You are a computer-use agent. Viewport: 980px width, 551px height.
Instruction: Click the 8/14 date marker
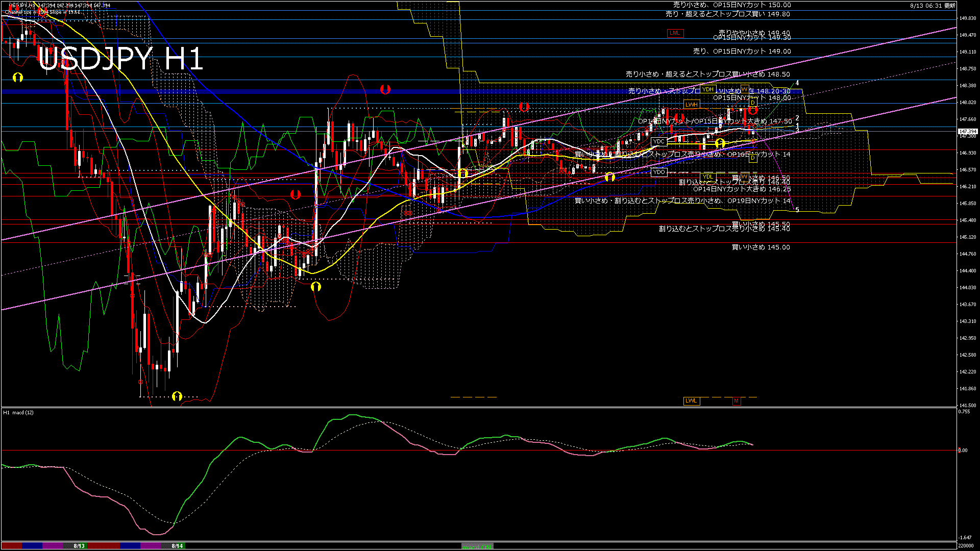[177, 546]
